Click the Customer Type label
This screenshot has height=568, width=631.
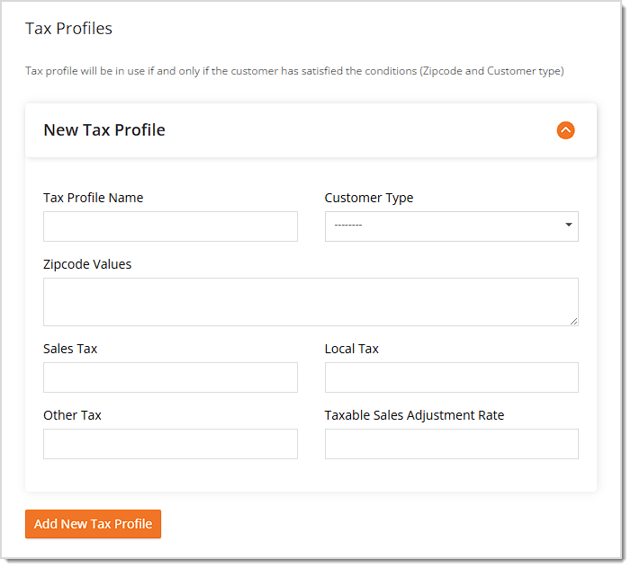pyautogui.click(x=369, y=198)
